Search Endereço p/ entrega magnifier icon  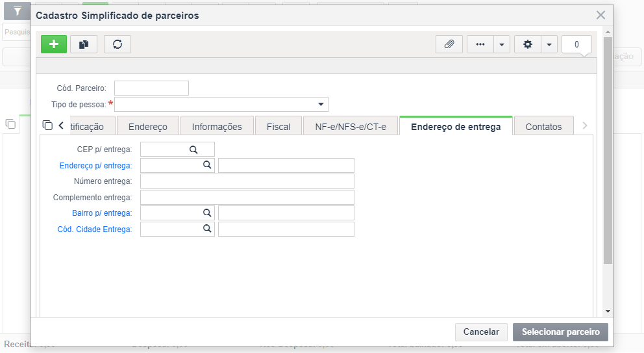(207, 165)
